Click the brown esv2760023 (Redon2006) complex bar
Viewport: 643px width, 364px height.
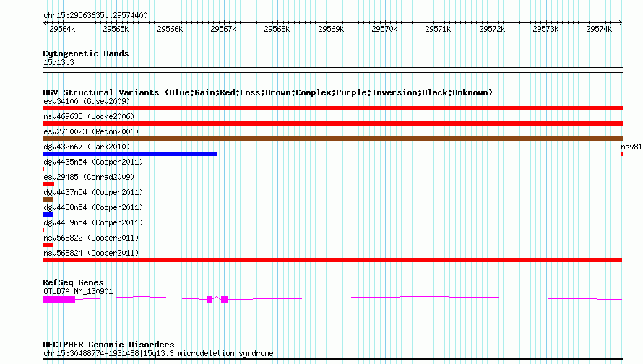[332, 139]
